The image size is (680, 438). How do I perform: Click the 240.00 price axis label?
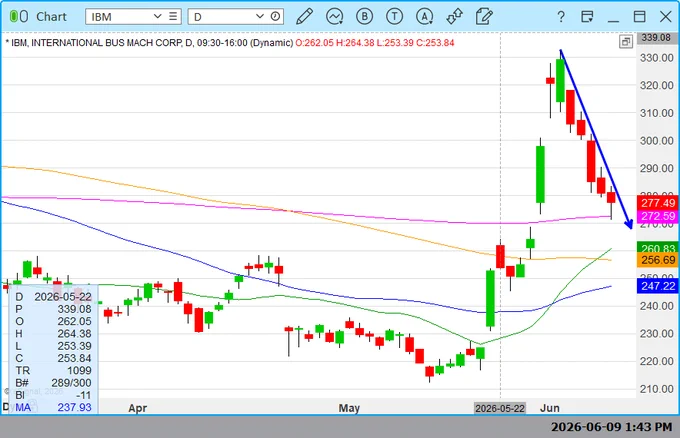tap(657, 306)
